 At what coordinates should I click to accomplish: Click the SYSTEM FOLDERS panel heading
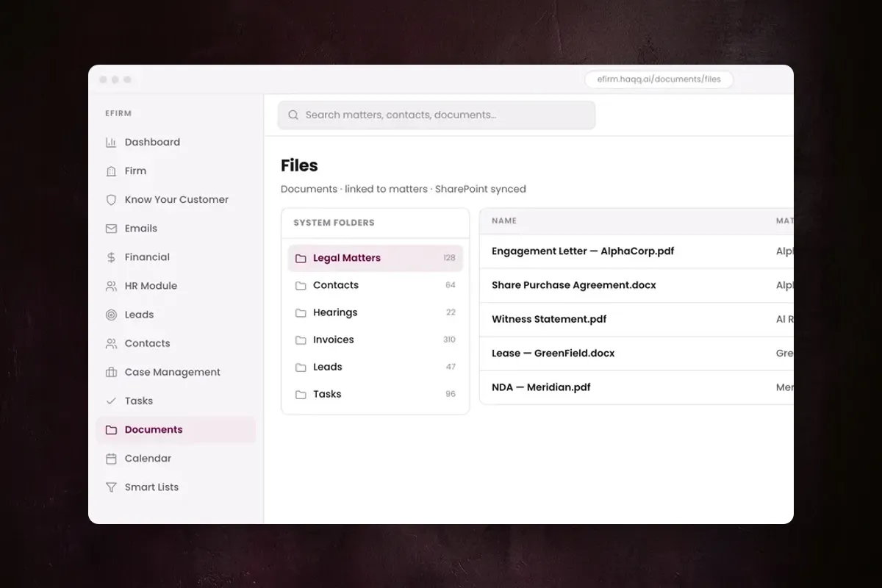click(334, 223)
